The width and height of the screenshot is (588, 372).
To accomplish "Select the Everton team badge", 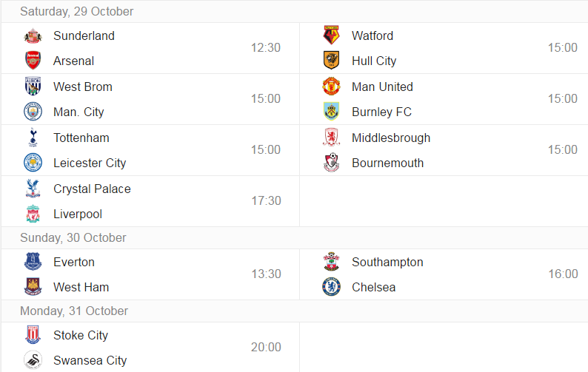I will coord(33,262).
